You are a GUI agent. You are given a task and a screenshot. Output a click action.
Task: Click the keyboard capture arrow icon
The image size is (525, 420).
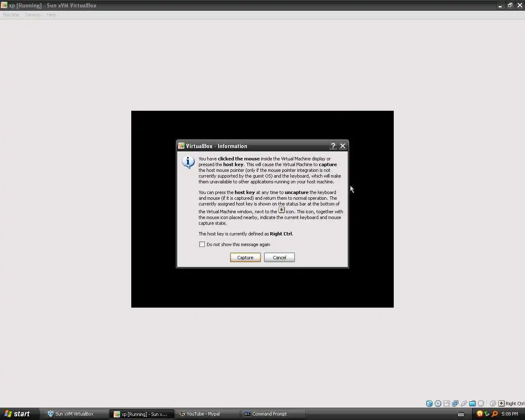click(501, 404)
